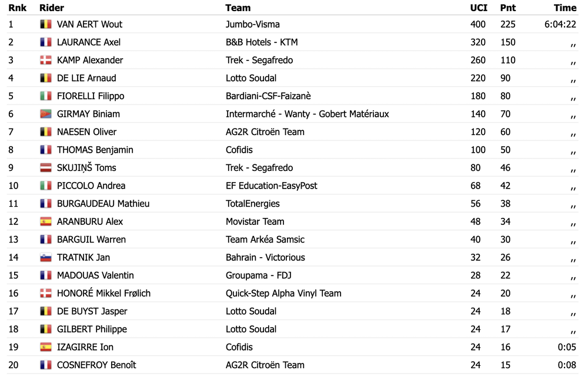This screenshot has height=377, width=588.
Task: Click the Spanish flag next to ARANBURU Alex
Action: coord(46,221)
